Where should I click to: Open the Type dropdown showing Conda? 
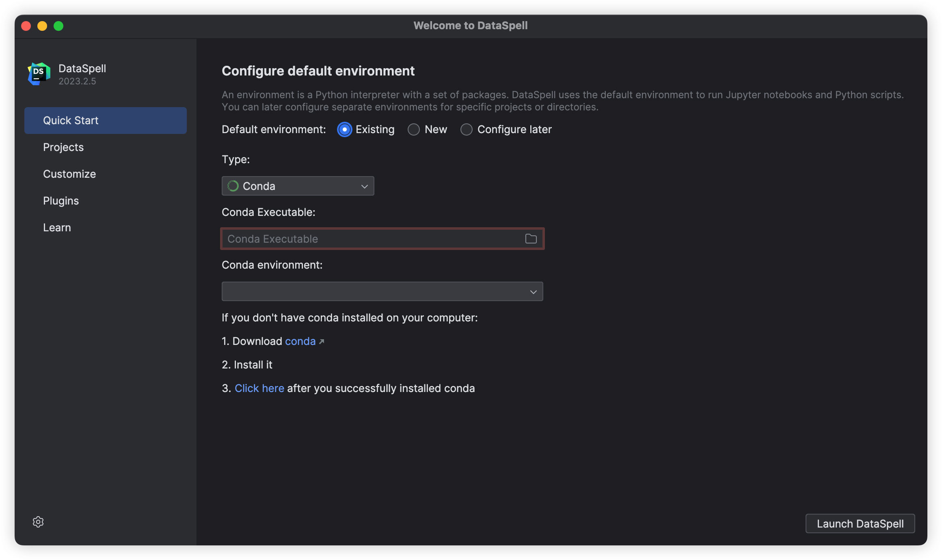298,186
